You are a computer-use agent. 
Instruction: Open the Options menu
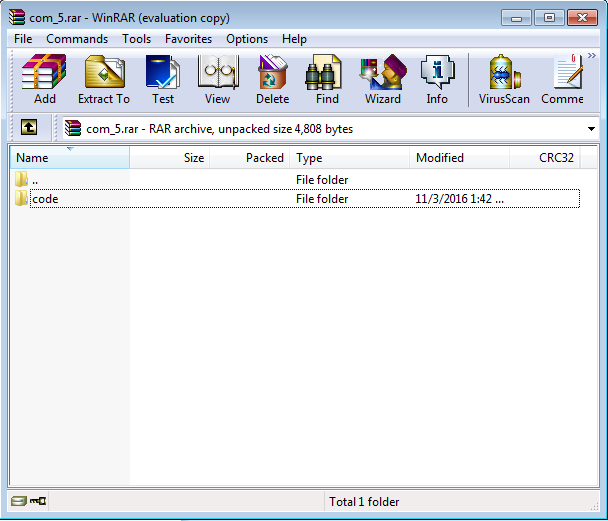pos(247,39)
